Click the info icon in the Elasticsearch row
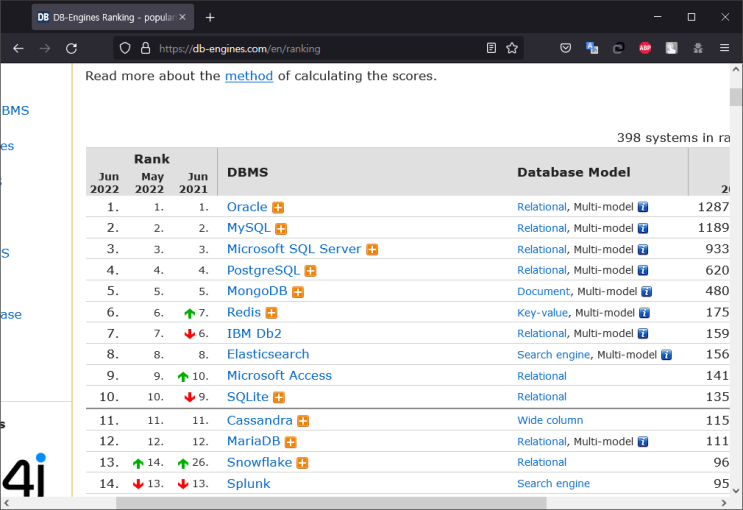 click(666, 355)
